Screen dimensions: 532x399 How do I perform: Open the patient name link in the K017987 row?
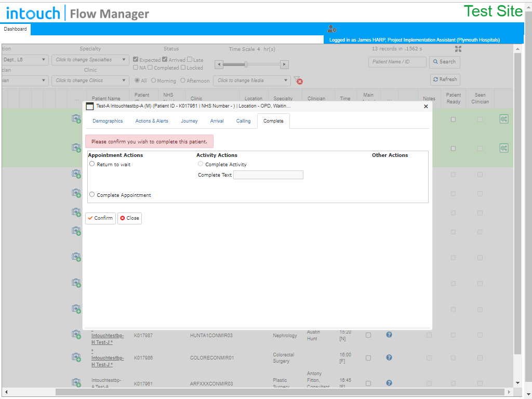pos(108,339)
